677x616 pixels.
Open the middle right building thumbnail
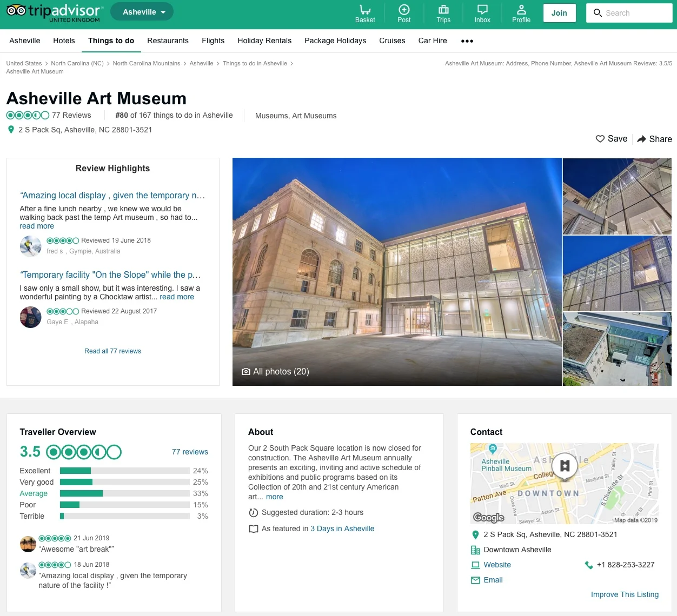pos(617,273)
